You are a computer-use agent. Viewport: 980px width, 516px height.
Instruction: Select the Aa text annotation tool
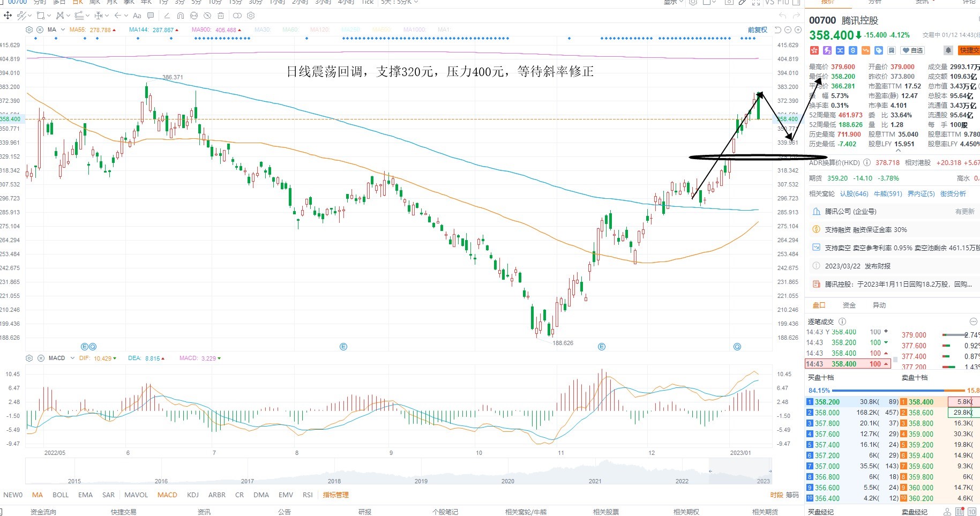point(137,16)
